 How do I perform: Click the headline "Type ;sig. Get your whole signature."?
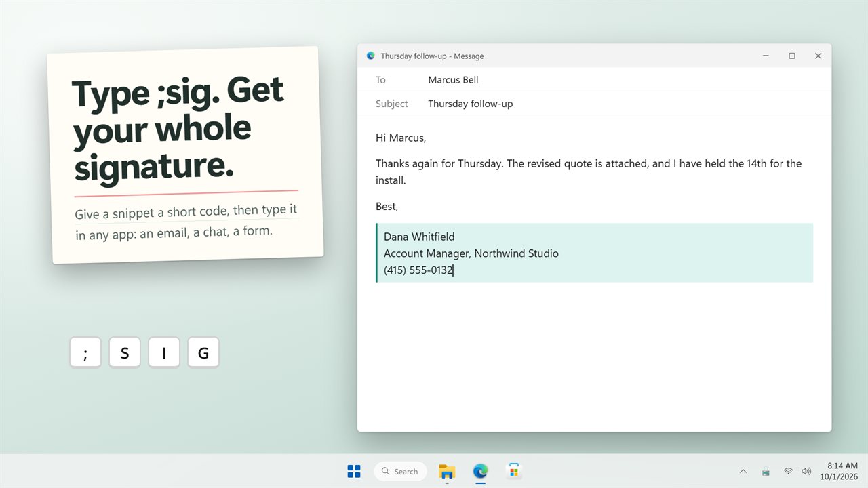[x=178, y=129]
